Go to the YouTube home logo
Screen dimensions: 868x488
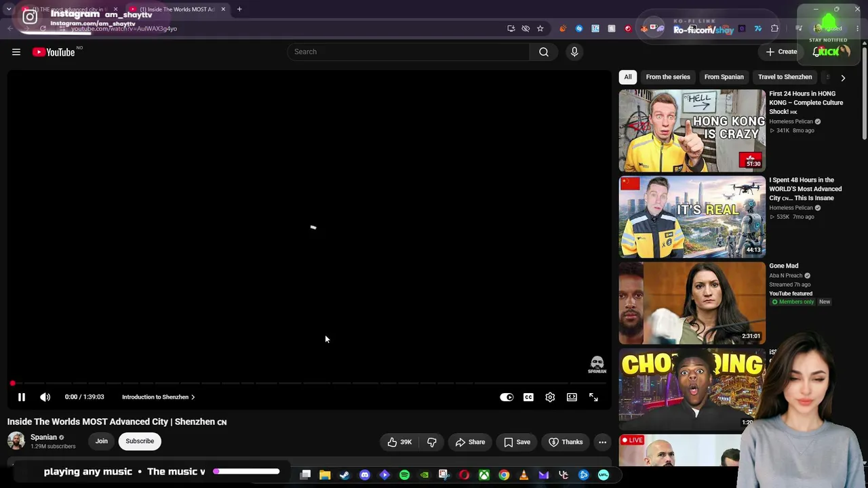[x=54, y=52]
